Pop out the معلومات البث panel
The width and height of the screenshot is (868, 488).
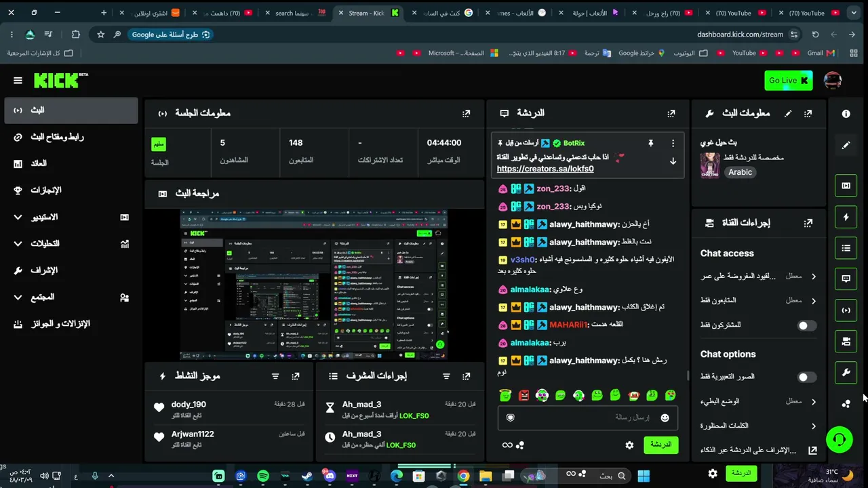tap(808, 113)
